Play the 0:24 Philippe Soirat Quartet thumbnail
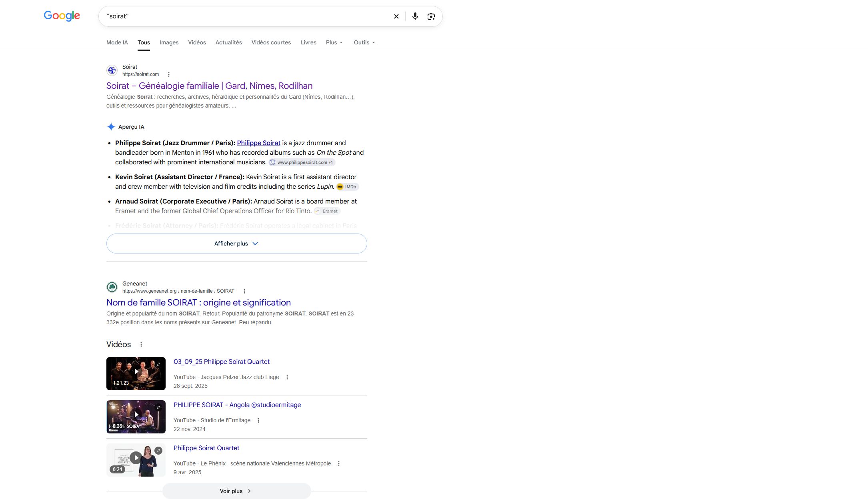The image size is (868, 503). [x=136, y=460]
